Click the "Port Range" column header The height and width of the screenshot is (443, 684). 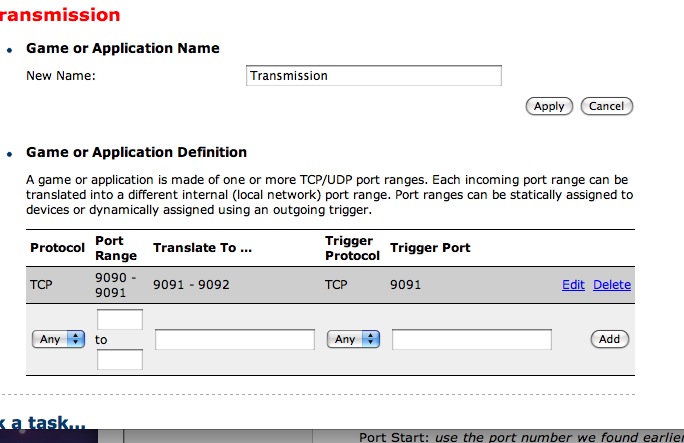point(116,248)
